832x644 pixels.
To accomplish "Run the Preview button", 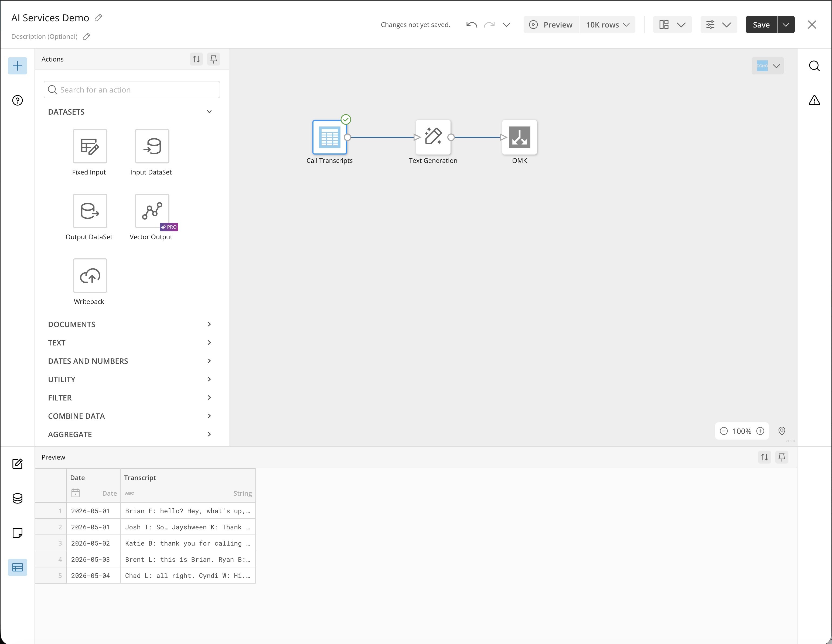I will [551, 25].
